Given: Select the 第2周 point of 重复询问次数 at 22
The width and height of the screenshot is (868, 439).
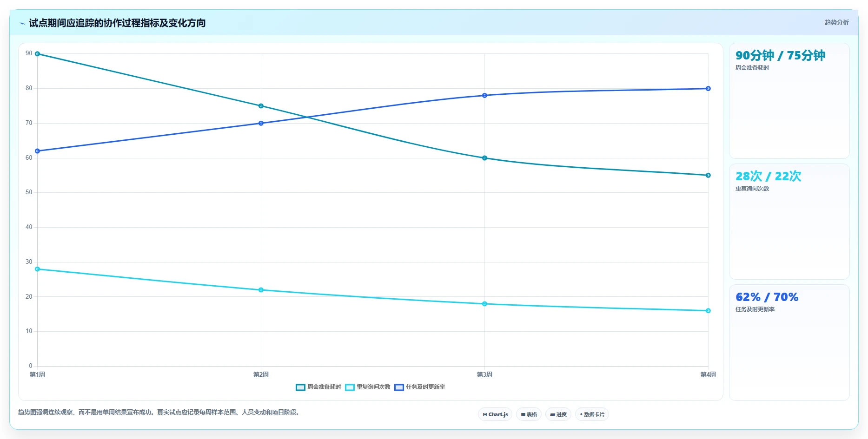Looking at the screenshot, I should pyautogui.click(x=261, y=290).
